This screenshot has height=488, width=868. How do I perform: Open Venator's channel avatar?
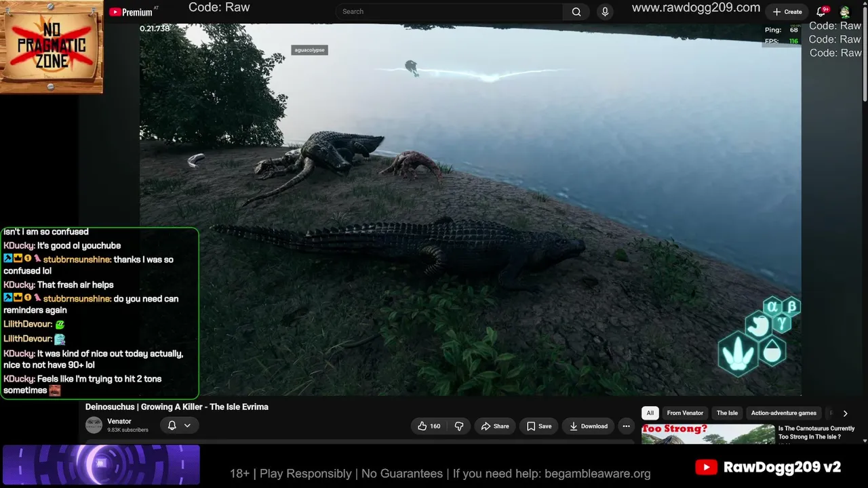click(94, 426)
